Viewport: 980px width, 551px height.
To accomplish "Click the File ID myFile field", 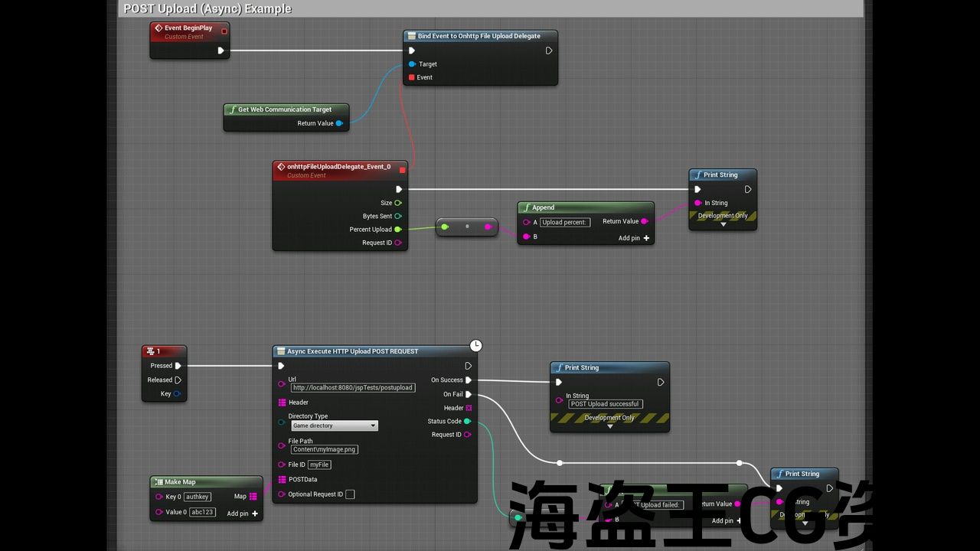I will tap(319, 465).
